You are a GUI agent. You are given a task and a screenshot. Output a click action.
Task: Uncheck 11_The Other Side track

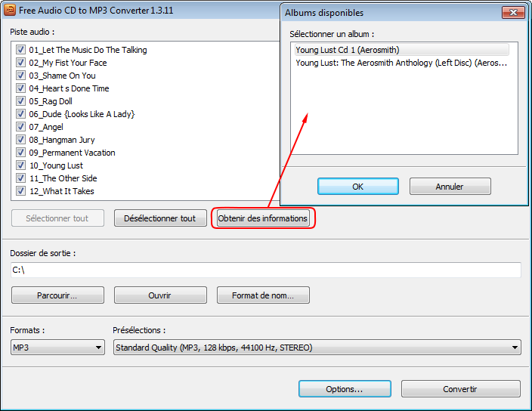[x=20, y=178]
